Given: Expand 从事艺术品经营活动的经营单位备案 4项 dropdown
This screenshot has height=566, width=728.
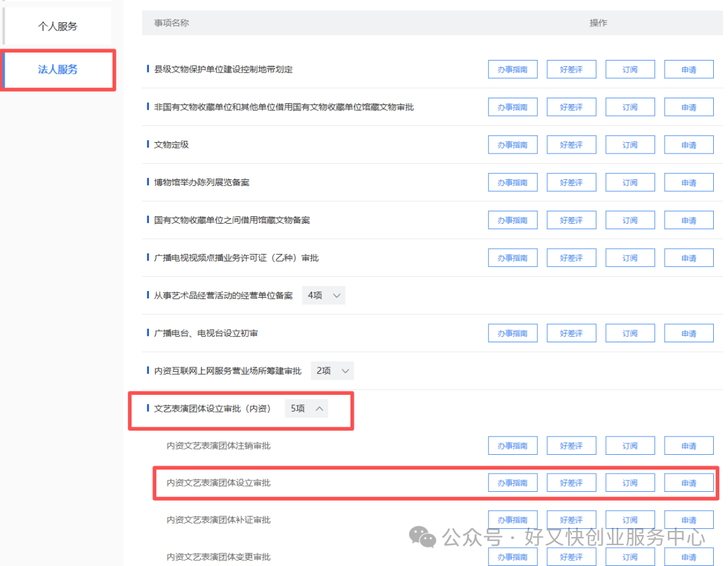Looking at the screenshot, I should [324, 296].
